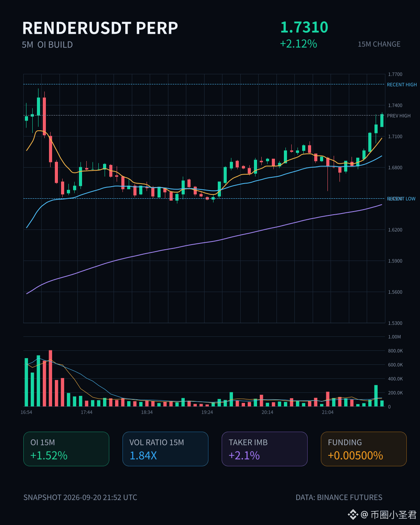The width and height of the screenshot is (420, 525).
Task: Open the TAKER IMB card
Action: (264, 449)
